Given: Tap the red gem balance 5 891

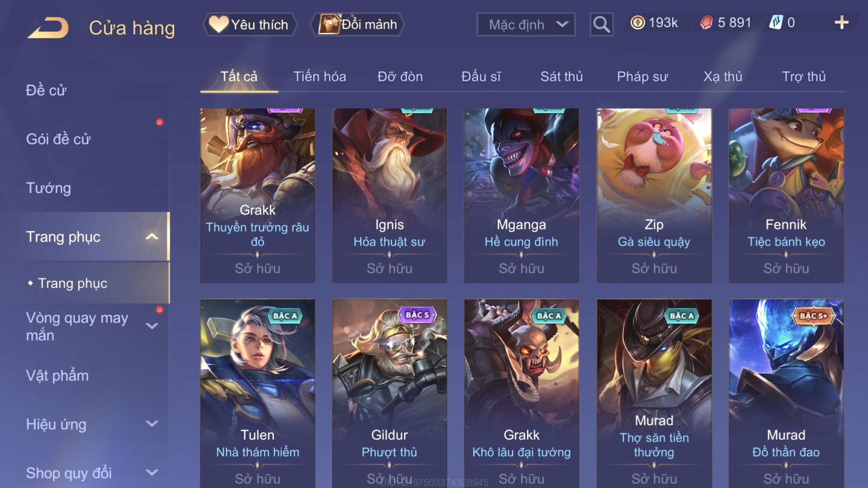Looking at the screenshot, I should [726, 23].
